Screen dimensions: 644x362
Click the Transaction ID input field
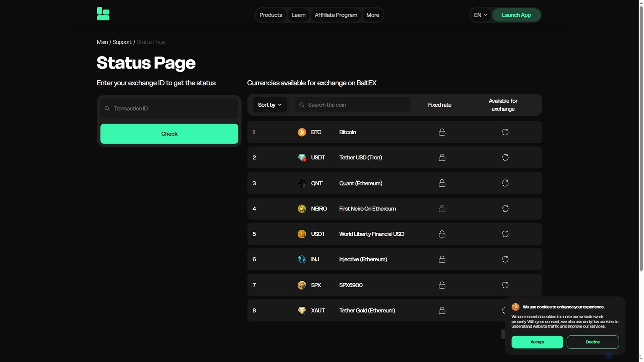pos(169,109)
